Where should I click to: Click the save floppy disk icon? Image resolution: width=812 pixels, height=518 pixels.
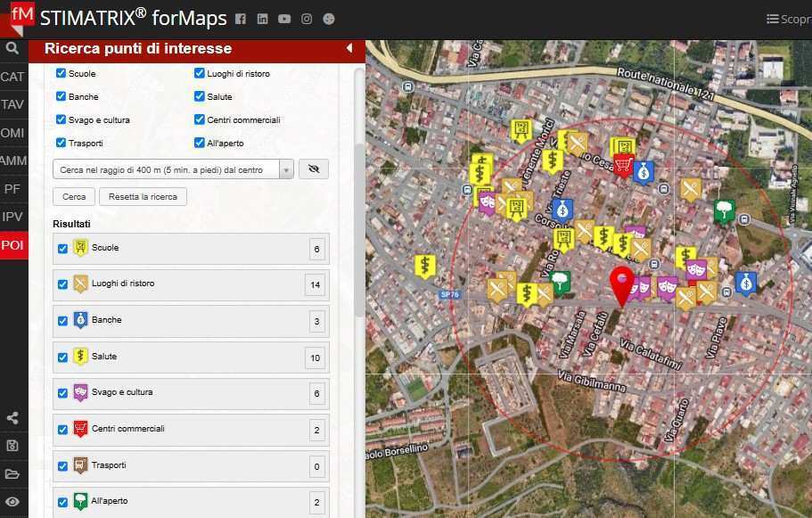(x=12, y=446)
